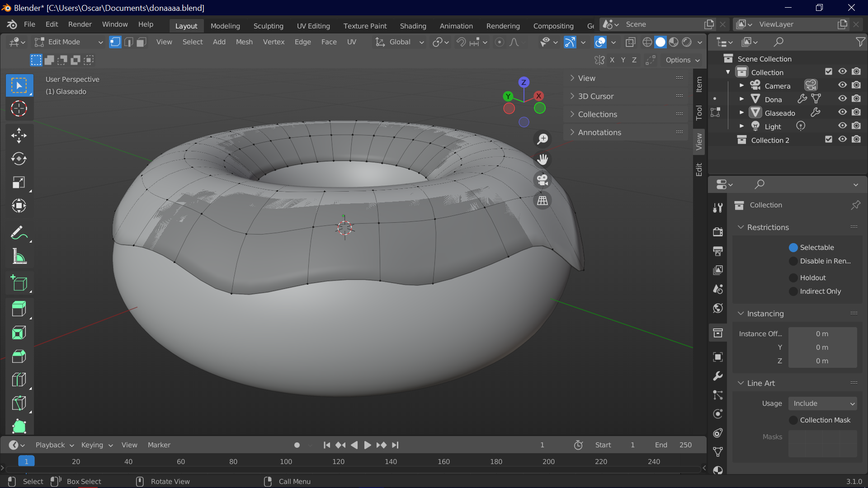Screen dimensions: 868x488
Task: Select the Measure tool
Action: click(x=19, y=257)
